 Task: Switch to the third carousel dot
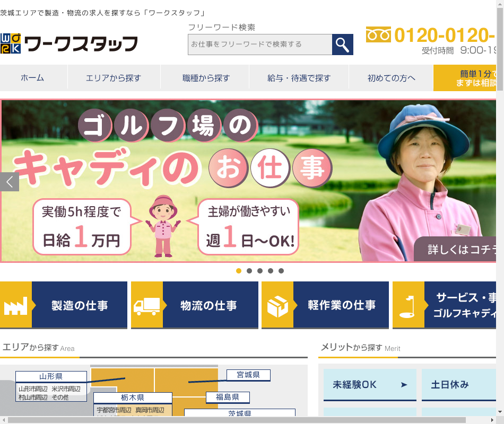coord(260,271)
